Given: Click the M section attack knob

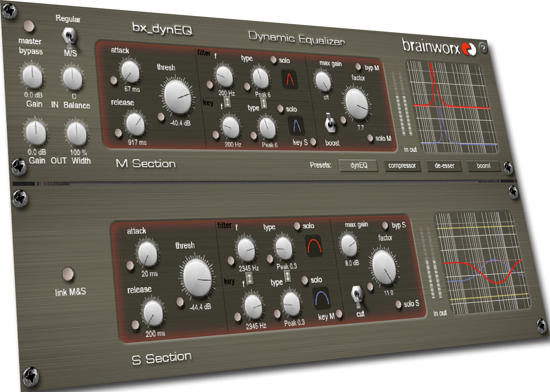Looking at the screenshot, I should pos(130,71).
